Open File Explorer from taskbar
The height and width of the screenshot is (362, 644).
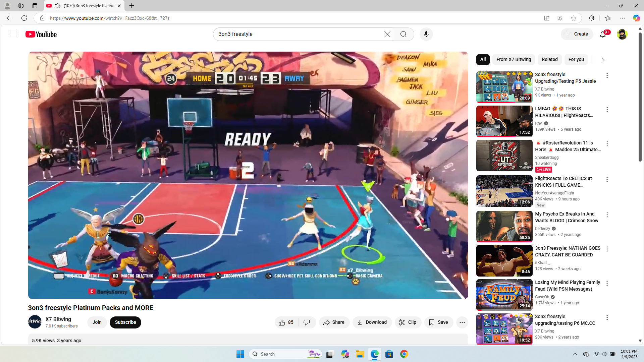click(x=360, y=354)
